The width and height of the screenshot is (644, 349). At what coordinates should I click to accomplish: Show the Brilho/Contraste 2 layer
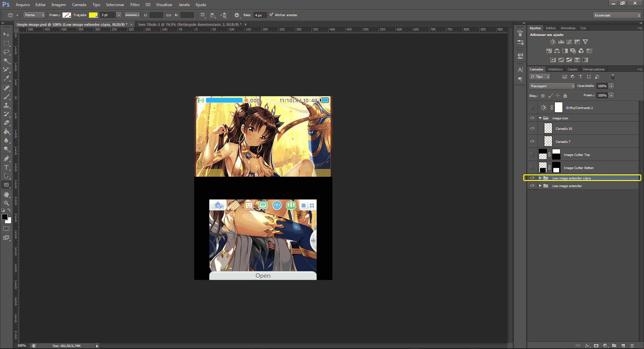[x=532, y=108]
